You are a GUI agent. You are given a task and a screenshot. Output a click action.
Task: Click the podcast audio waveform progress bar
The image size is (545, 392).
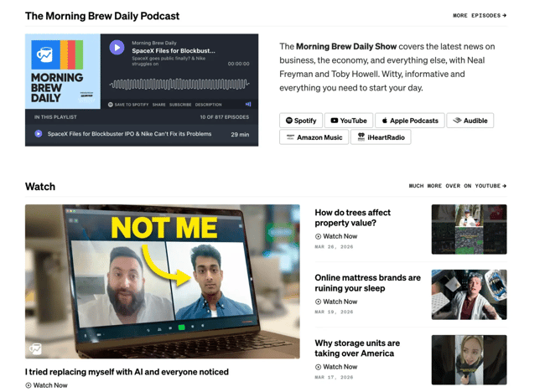coord(179,84)
